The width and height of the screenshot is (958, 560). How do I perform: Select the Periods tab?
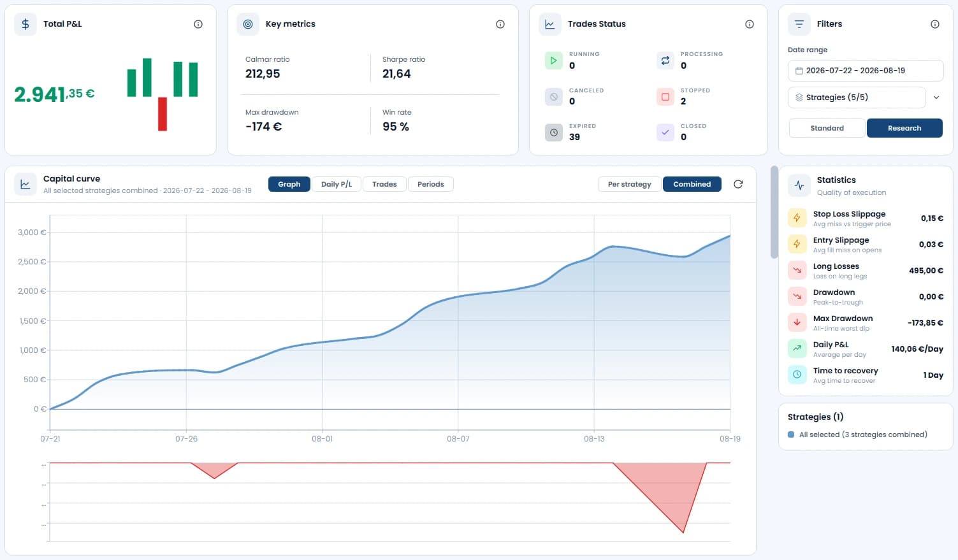coord(431,184)
